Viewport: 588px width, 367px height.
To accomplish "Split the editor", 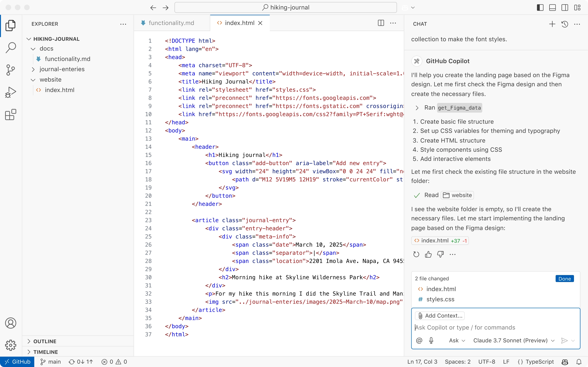I will [x=380, y=23].
